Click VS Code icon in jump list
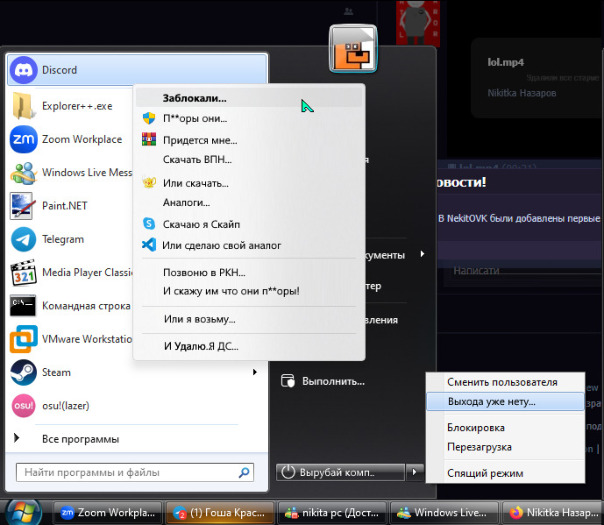Viewport: 604px width, 525px height. click(149, 245)
